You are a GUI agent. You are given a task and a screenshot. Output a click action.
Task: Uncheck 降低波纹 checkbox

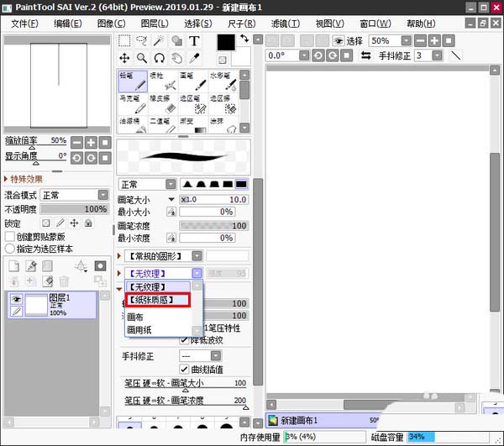(184, 340)
